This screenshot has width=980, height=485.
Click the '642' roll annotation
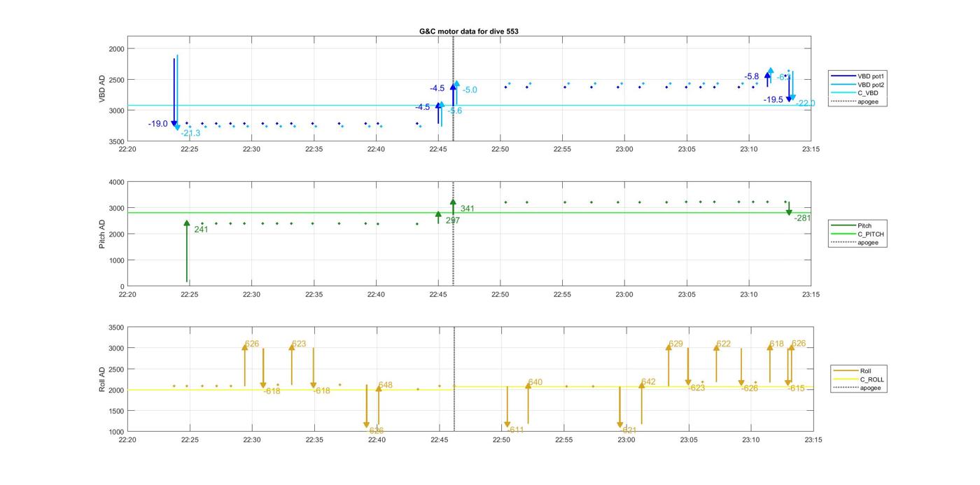[649, 382]
